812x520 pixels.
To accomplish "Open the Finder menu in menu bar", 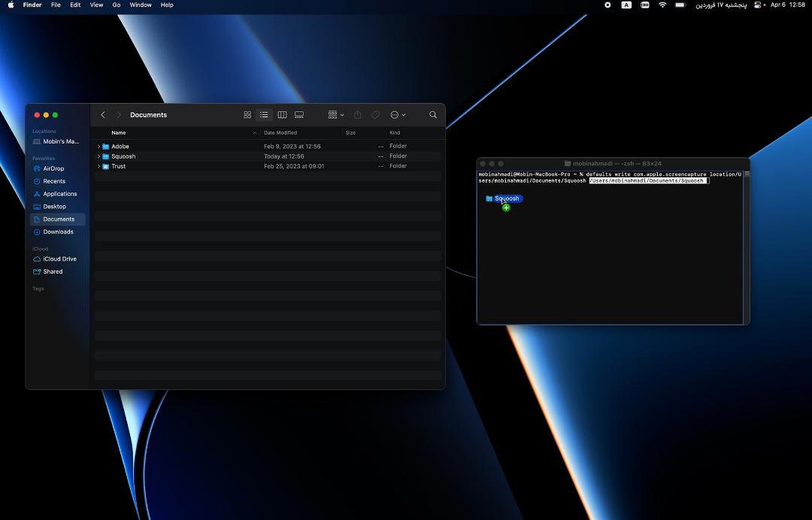I will [x=32, y=5].
